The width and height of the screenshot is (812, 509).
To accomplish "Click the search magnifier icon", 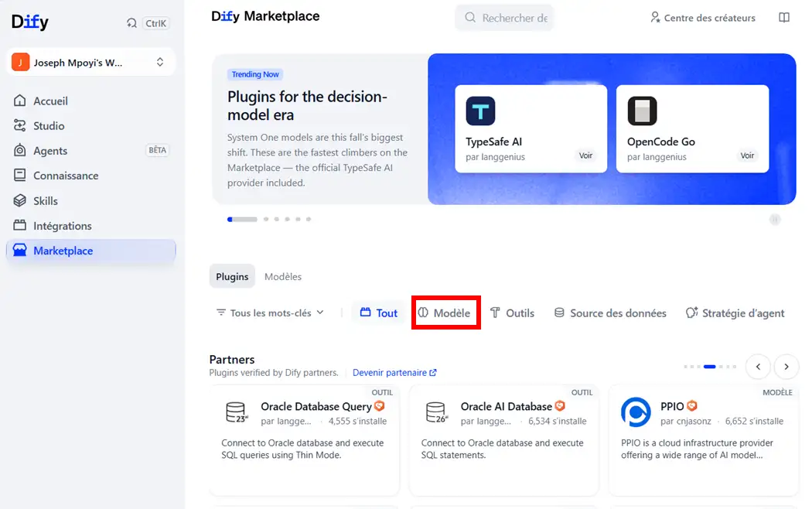I will click(470, 18).
